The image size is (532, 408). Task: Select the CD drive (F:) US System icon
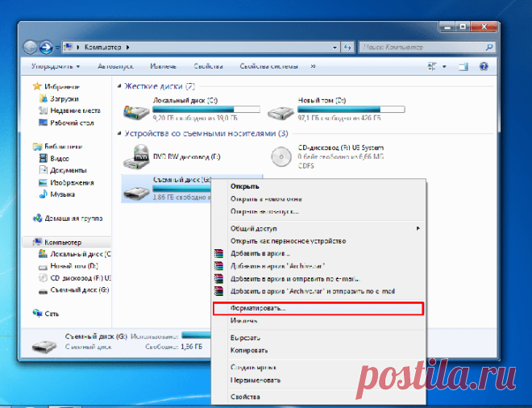[x=281, y=156]
